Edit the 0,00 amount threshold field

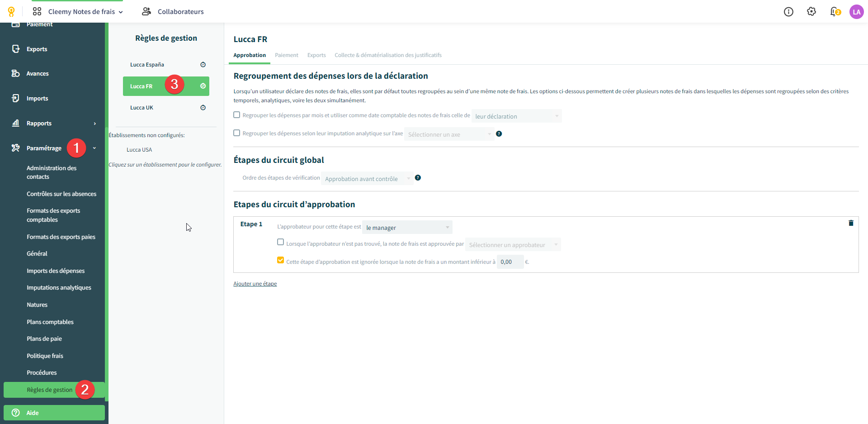point(510,262)
